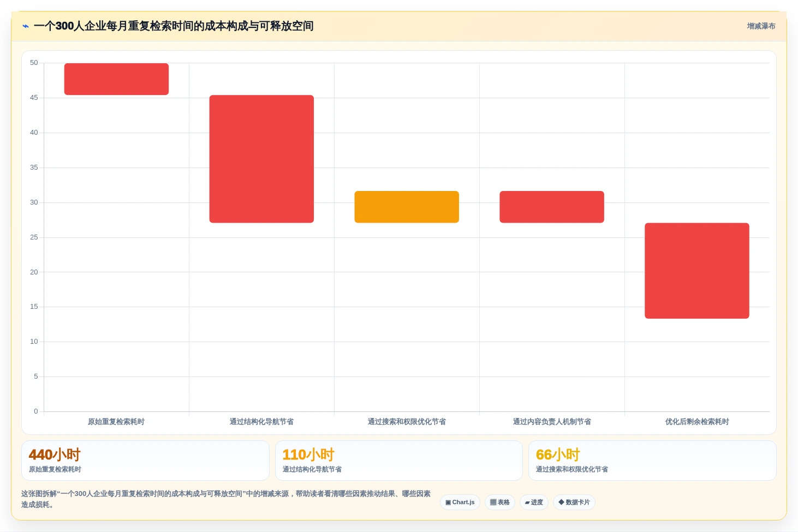Click the y-axis value 25
The height and width of the screenshot is (532, 798).
[x=34, y=237]
